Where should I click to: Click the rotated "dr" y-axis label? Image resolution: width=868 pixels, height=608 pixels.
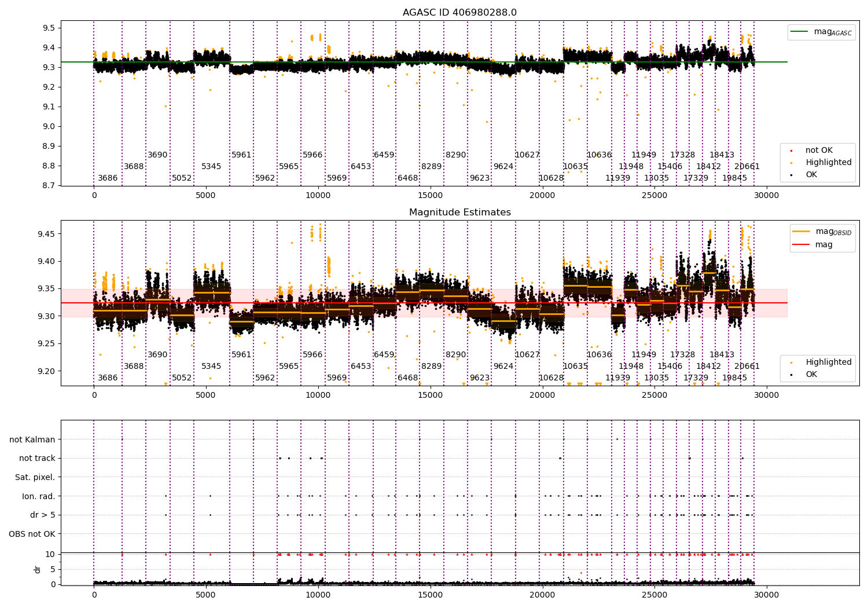click(x=38, y=569)
